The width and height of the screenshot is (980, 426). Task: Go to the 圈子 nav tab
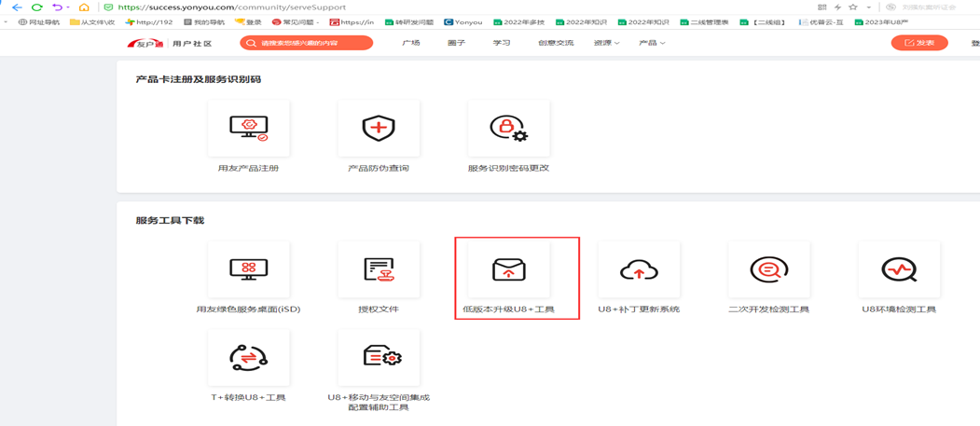tap(456, 43)
